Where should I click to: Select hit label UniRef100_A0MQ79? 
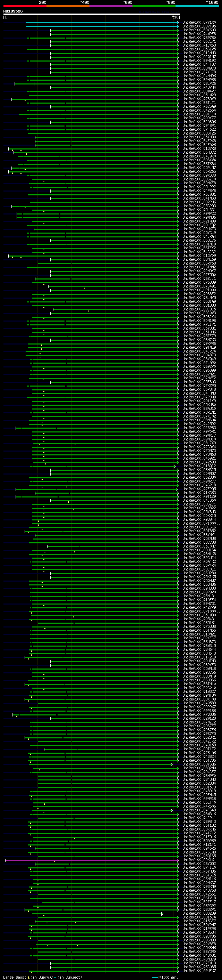(x=199, y=959)
